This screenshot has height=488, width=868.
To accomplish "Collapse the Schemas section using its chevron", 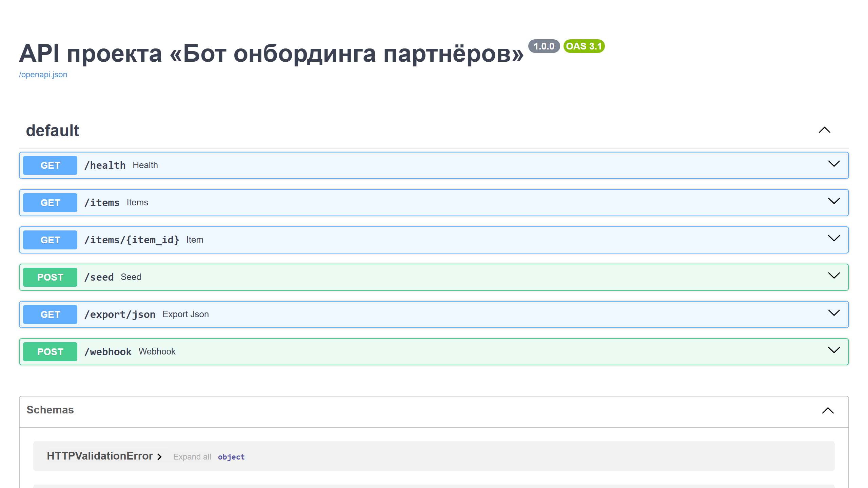I will coord(828,411).
